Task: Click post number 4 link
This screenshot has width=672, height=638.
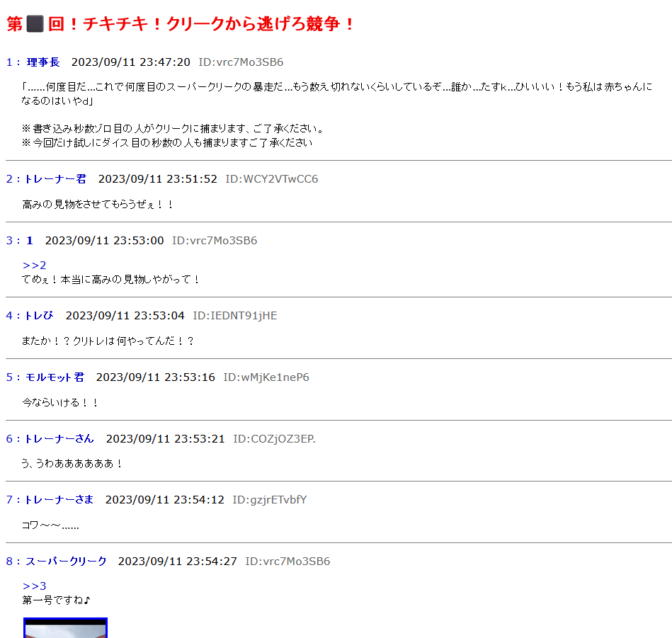Action: tap(10, 315)
